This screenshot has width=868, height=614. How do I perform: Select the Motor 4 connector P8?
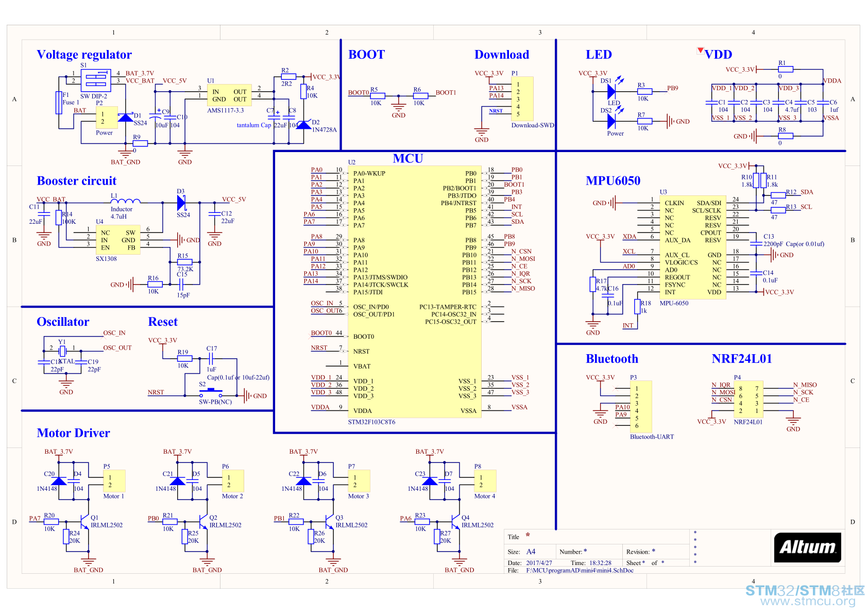[485, 480]
